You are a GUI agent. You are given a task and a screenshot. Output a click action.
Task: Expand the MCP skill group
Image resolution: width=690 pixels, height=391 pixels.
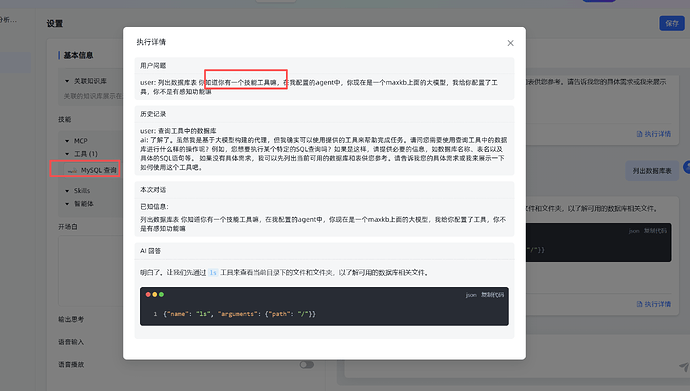click(67, 141)
